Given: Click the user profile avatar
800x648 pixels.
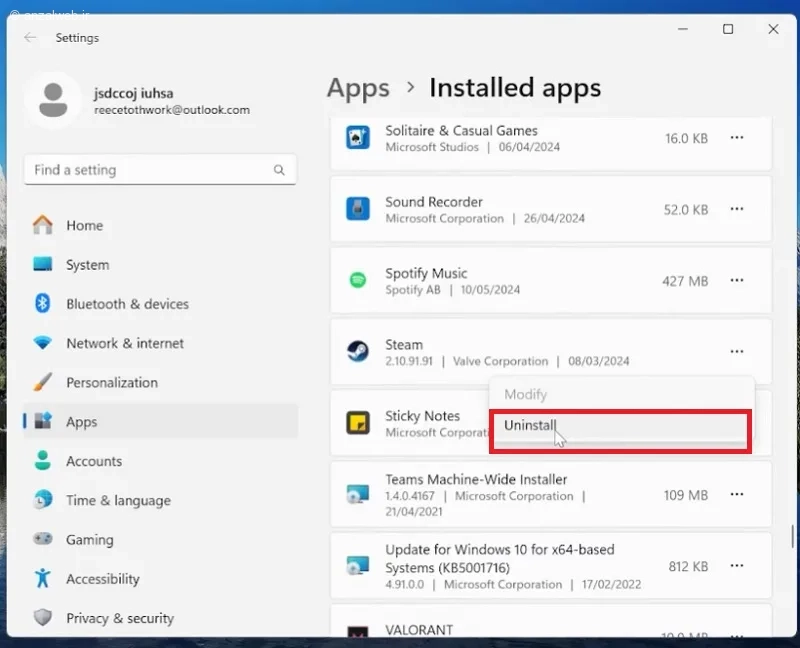Looking at the screenshot, I should (x=53, y=100).
